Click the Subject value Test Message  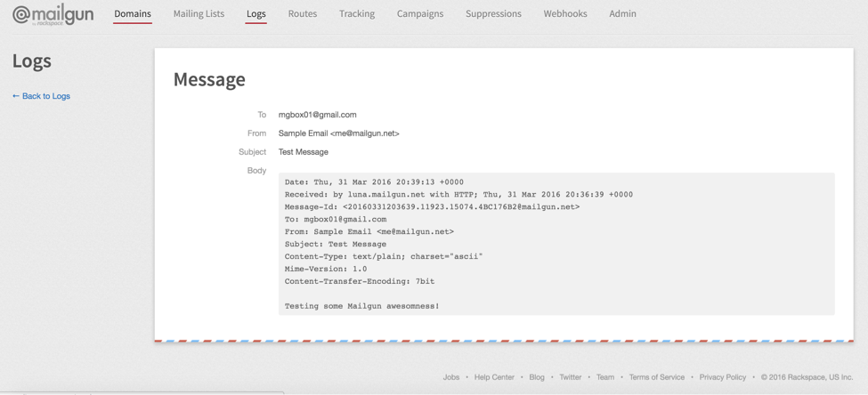pos(304,151)
